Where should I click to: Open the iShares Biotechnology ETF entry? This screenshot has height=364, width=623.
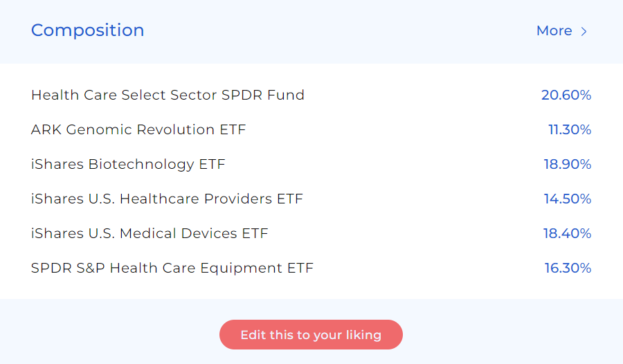[128, 164]
